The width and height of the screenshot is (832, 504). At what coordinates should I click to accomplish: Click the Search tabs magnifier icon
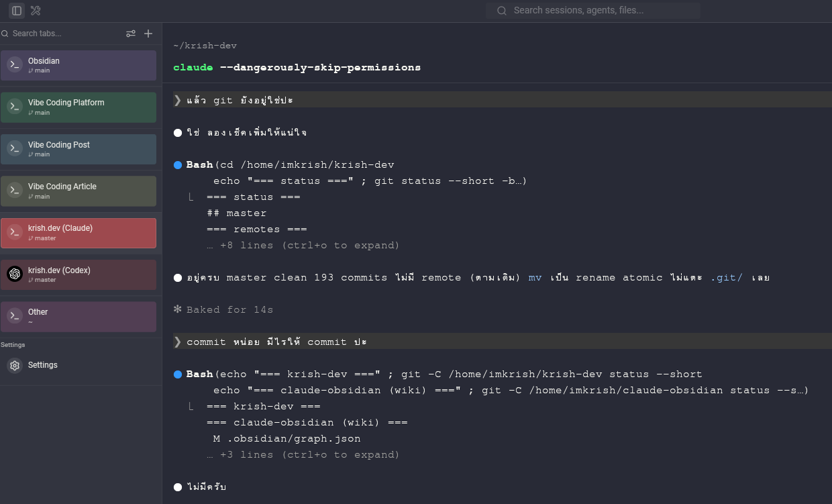point(5,34)
